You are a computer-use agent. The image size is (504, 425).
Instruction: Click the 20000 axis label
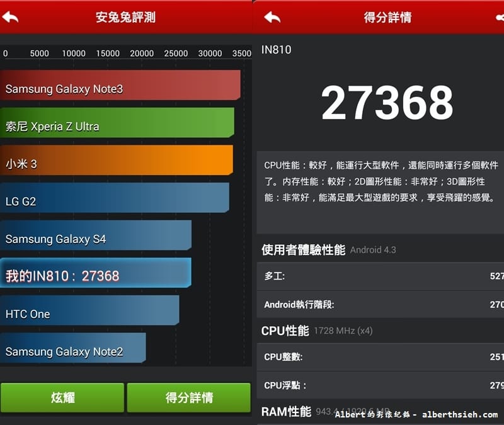142,54
